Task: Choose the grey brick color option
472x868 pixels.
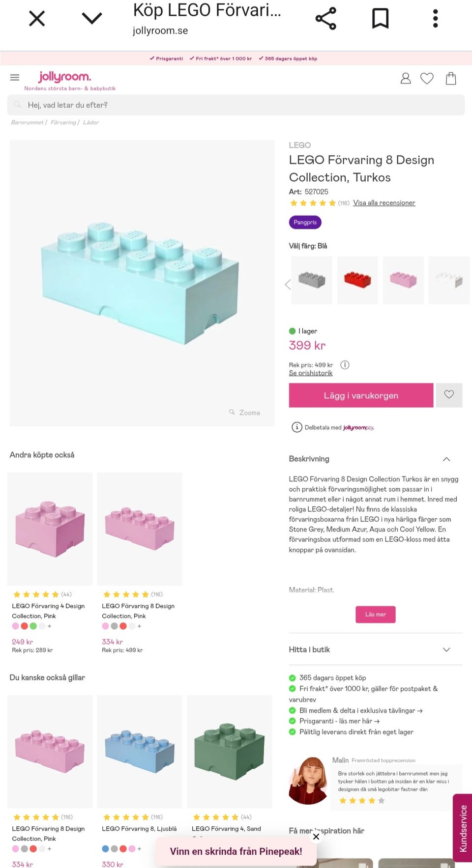Action: (312, 280)
